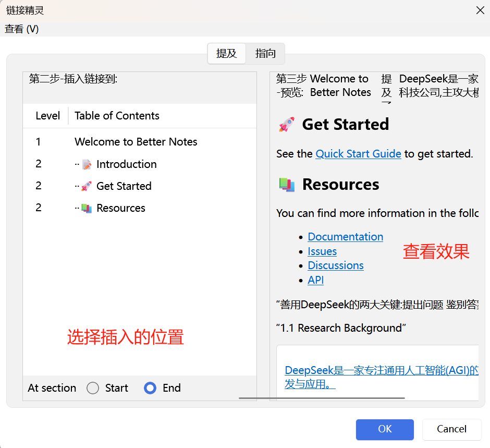This screenshot has width=490, height=448.
Task: Click the Resources heading in preview
Action: (x=340, y=185)
